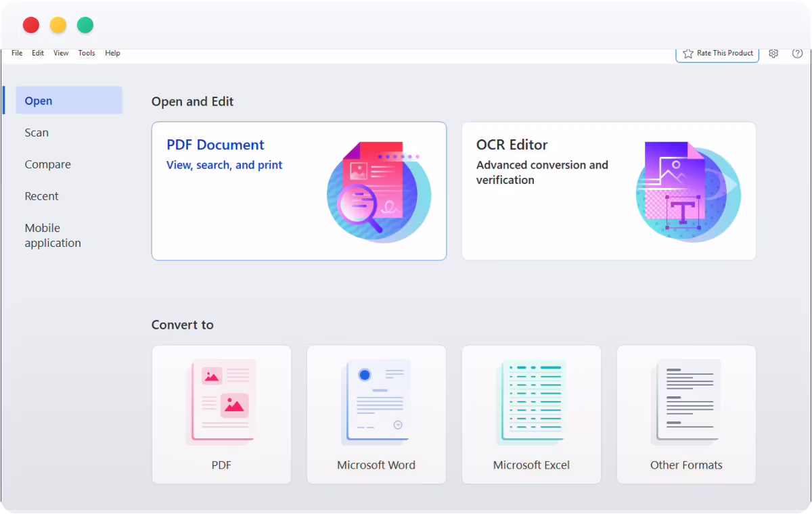
Task: Open the Edit menu
Action: [x=38, y=53]
